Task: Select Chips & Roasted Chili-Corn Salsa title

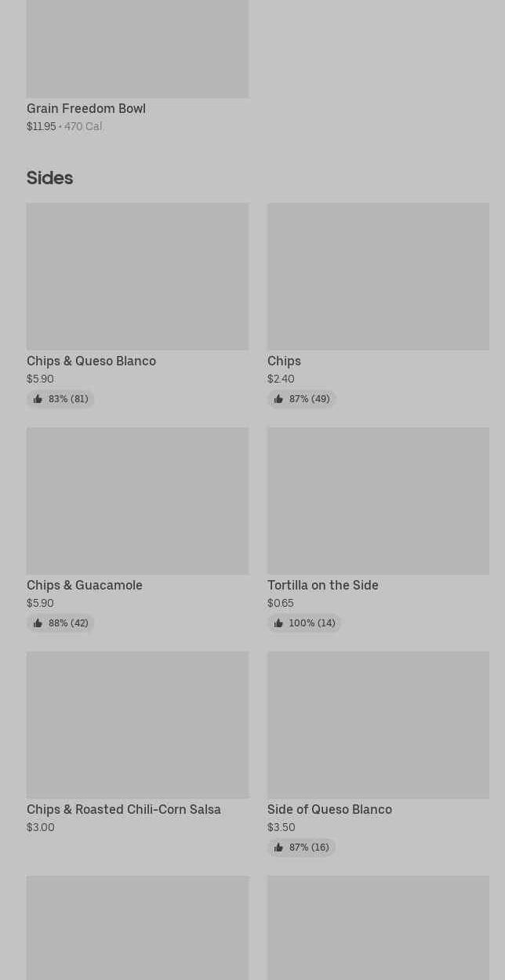Action: click(124, 809)
